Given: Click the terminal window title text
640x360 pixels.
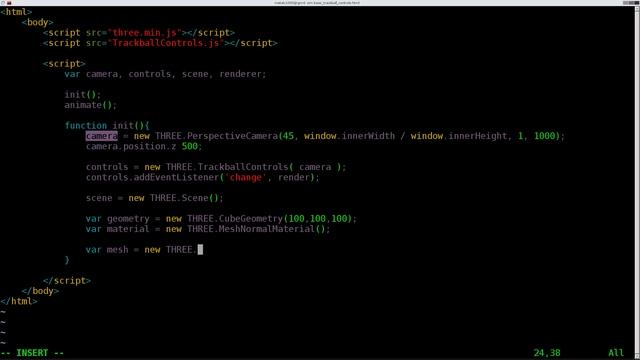Looking at the screenshot, I should pyautogui.click(x=317, y=3).
